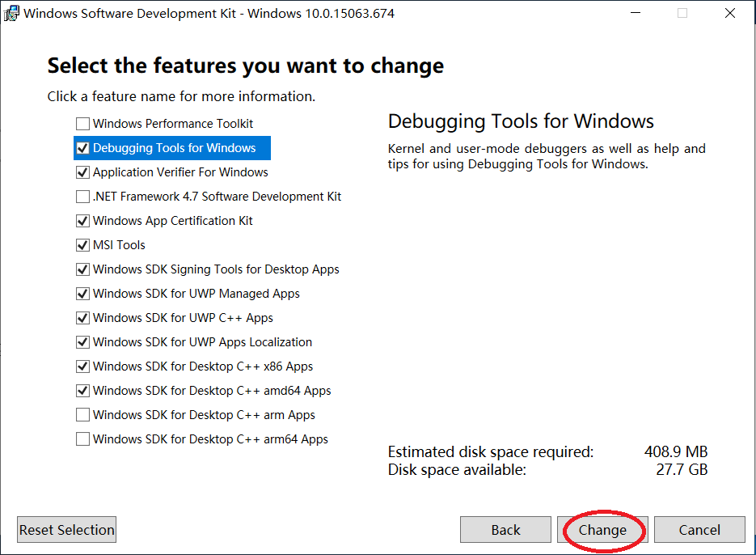756x555 pixels.
Task: Select Application Verifier For Windows feature name
Action: [x=180, y=172]
